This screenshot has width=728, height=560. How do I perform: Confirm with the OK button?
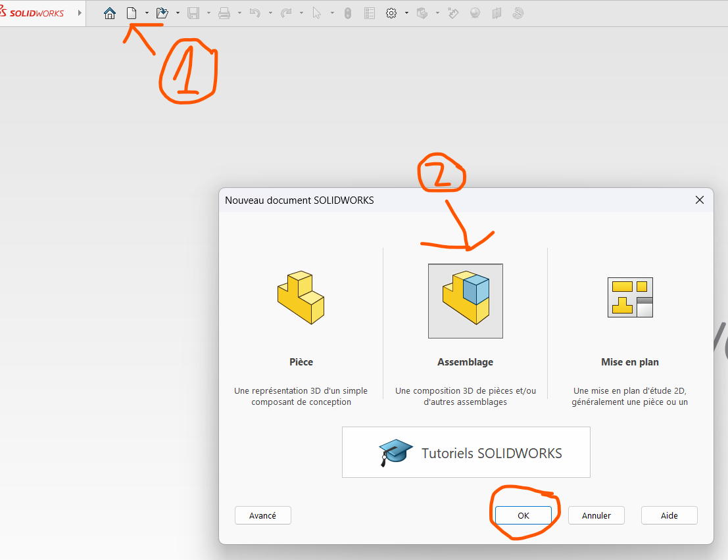pyautogui.click(x=523, y=515)
